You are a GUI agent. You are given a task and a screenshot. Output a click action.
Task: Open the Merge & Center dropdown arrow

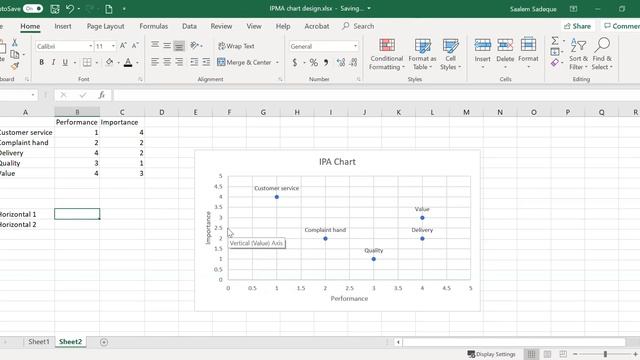pyautogui.click(x=277, y=62)
